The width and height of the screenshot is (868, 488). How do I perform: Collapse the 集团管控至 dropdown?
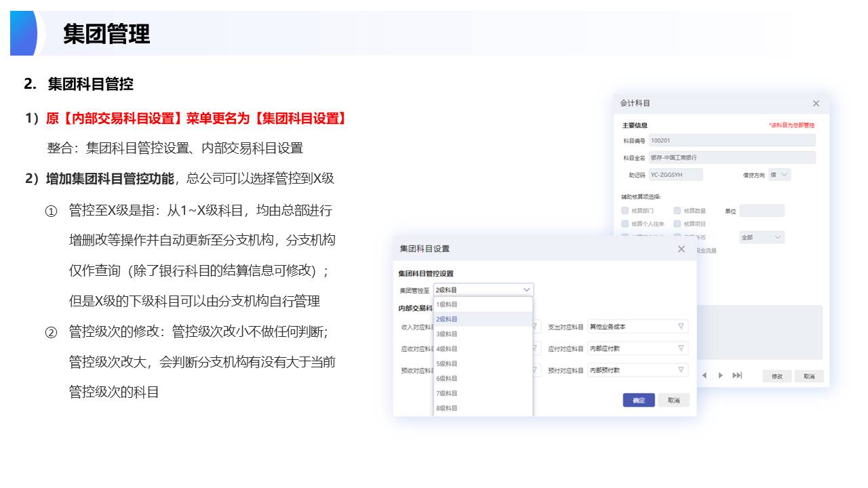click(526, 290)
